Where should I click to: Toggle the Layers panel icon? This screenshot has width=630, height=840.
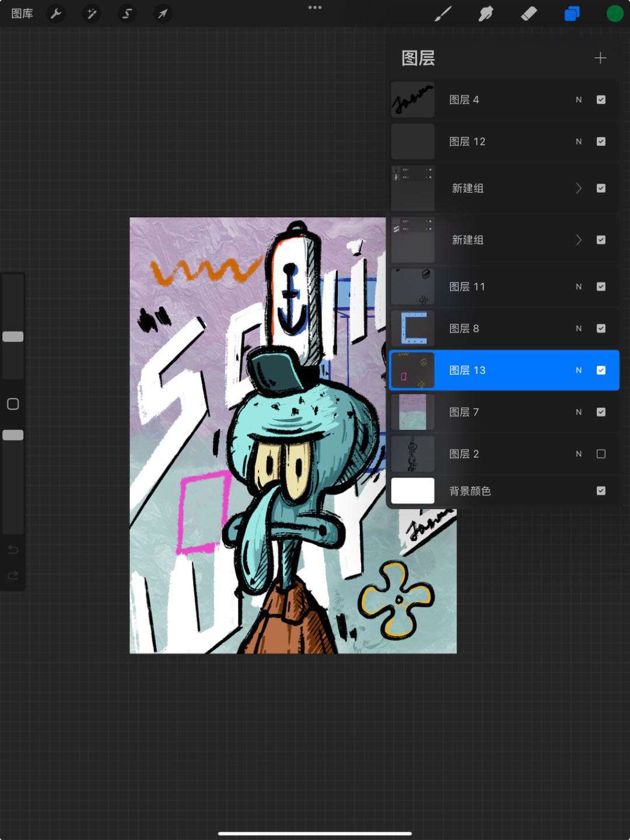coord(572,13)
